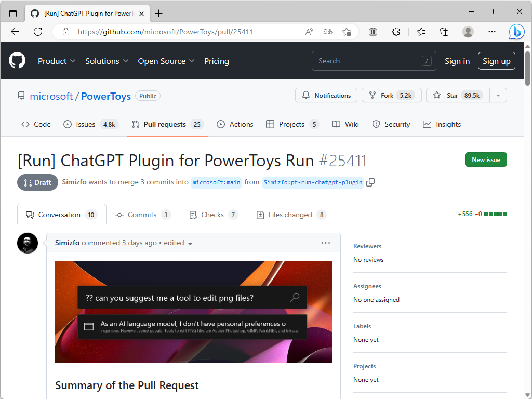Open the GitHub home page via octocat logo
532x399 pixels.
[x=17, y=61]
